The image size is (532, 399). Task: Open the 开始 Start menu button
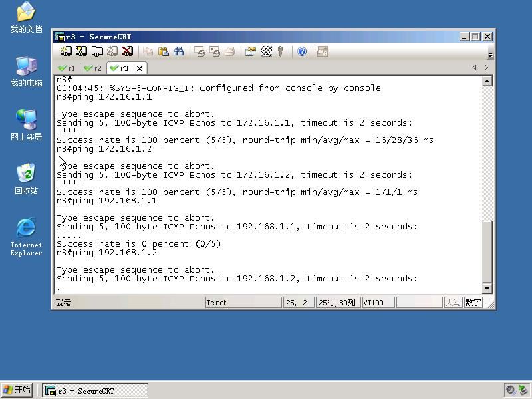[17, 390]
